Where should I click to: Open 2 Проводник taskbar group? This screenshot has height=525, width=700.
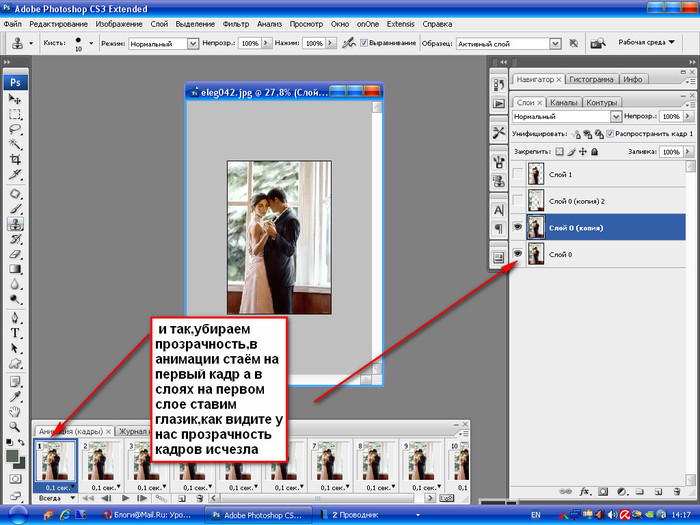[x=371, y=515]
